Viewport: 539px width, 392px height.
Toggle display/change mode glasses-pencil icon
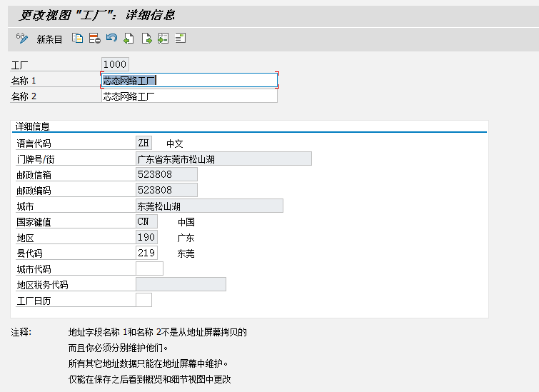pos(22,38)
